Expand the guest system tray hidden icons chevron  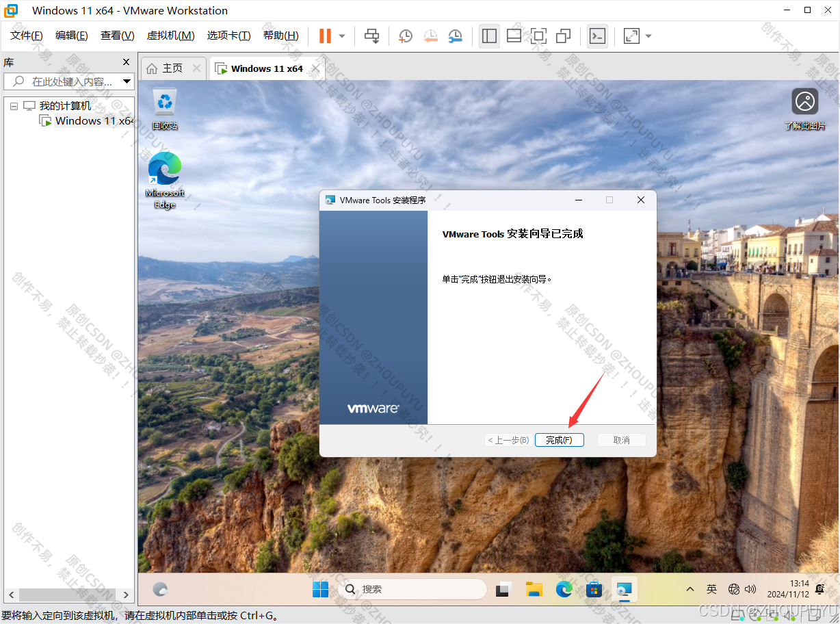click(x=690, y=589)
